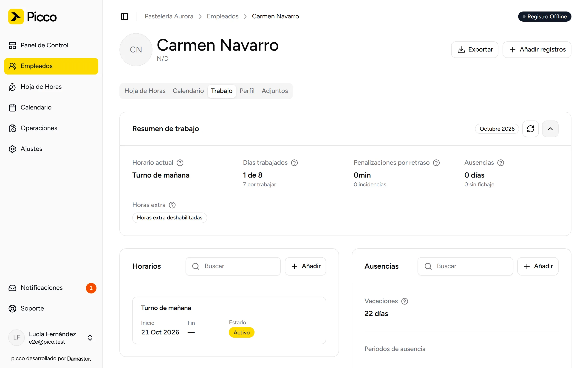Toggle the sidebar panel icon
Image resolution: width=588 pixels, height=368 pixels.
point(124,17)
